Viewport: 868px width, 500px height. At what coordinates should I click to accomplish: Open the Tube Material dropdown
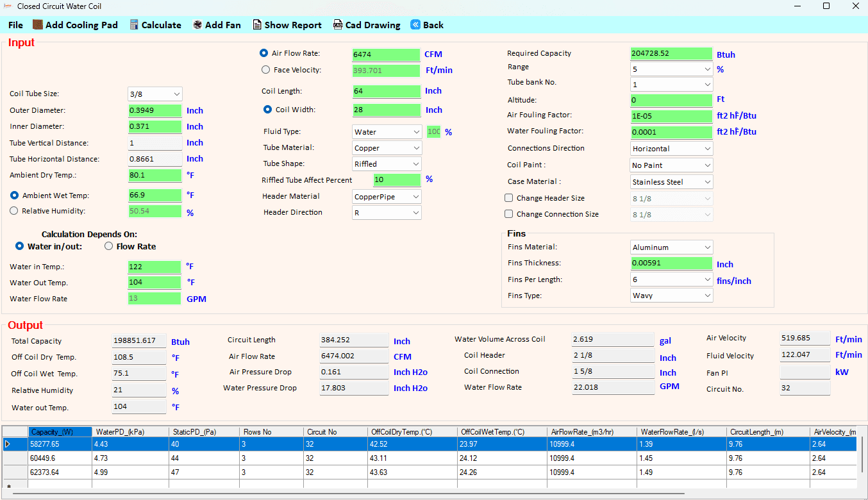tap(387, 148)
